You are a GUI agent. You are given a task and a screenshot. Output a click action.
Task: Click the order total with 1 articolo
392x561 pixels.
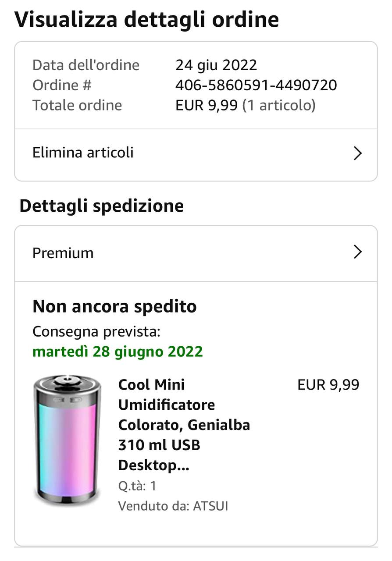(245, 105)
